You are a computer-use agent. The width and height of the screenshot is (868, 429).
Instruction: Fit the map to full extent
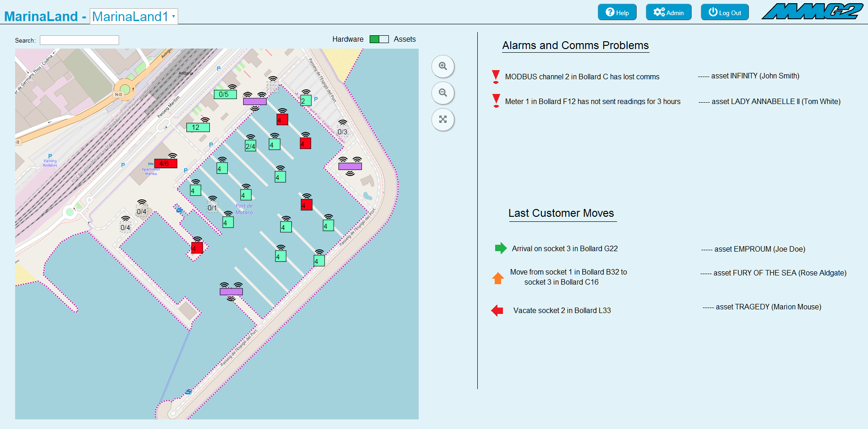pos(442,120)
